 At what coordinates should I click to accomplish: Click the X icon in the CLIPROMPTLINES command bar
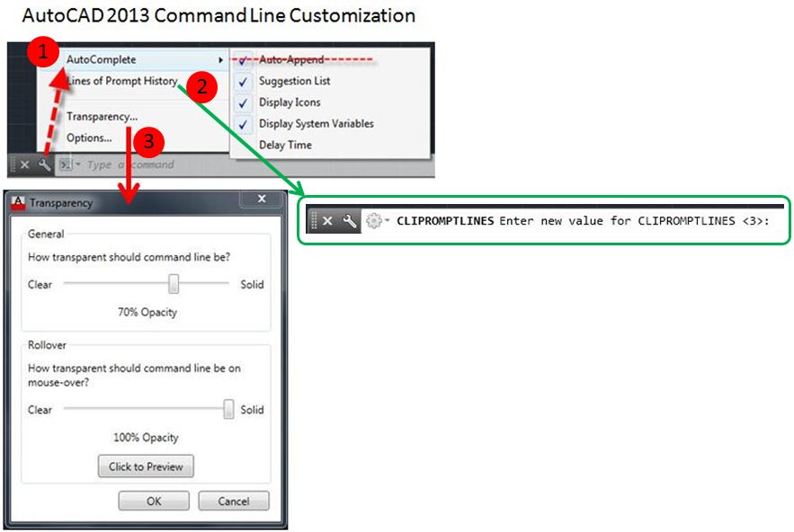[328, 220]
